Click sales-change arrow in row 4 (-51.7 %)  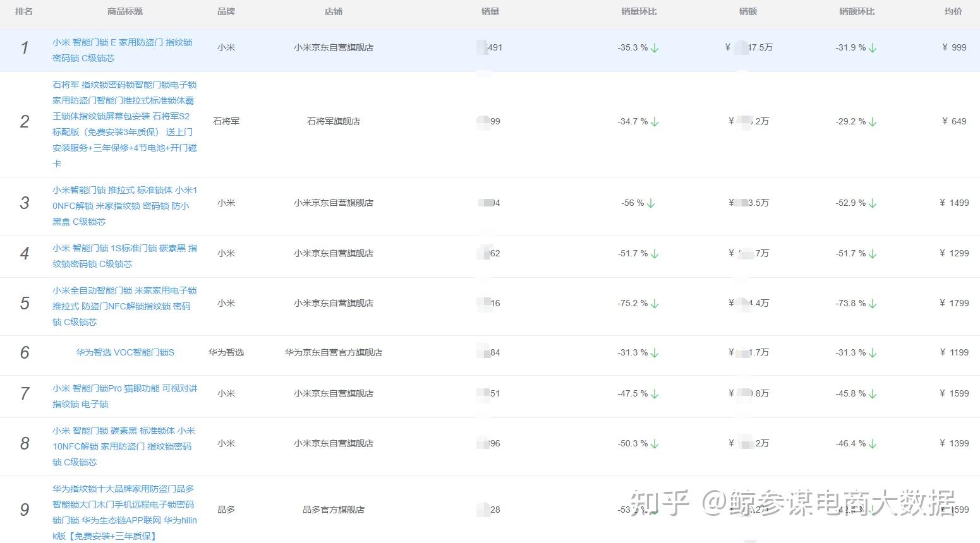(x=655, y=254)
